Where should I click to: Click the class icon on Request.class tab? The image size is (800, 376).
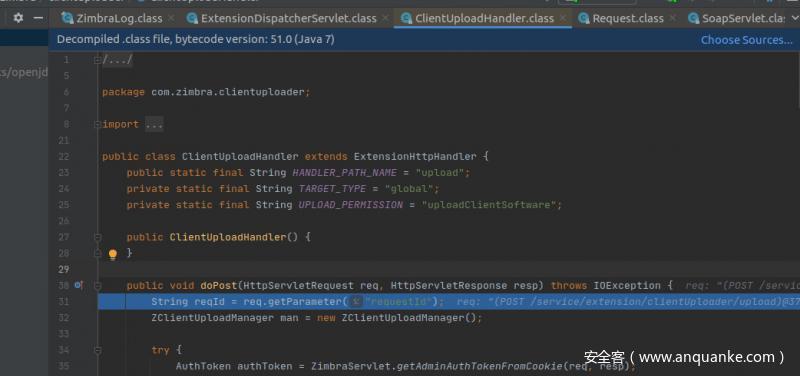[x=584, y=18]
